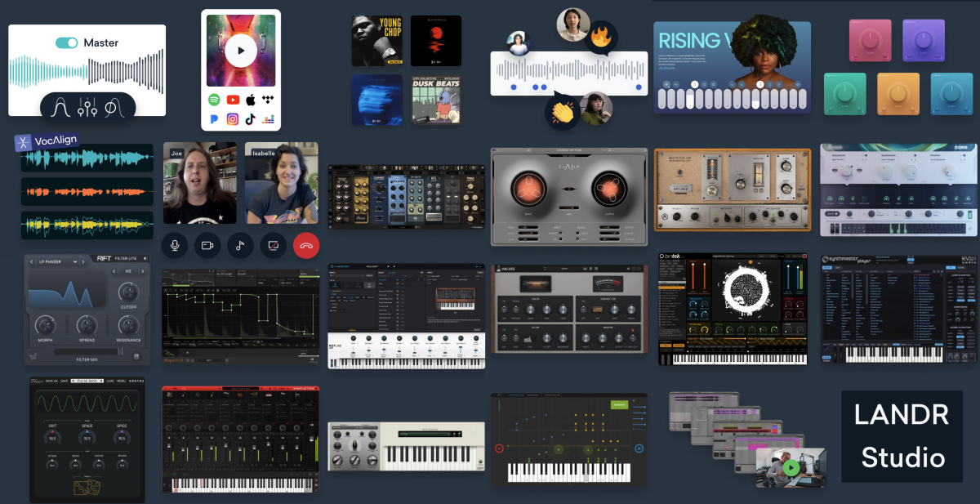Open the Dusk Beats album cover
This screenshot has height=504, width=980.
(x=436, y=100)
